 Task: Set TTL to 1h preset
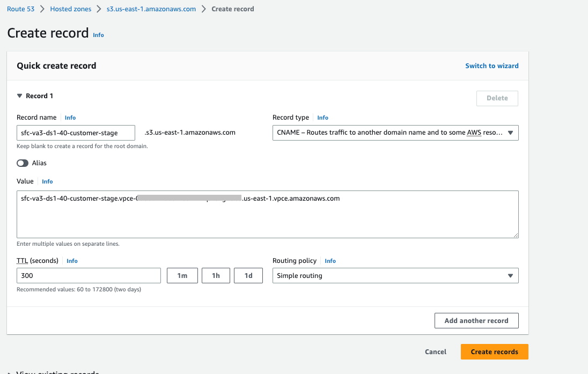tap(216, 276)
